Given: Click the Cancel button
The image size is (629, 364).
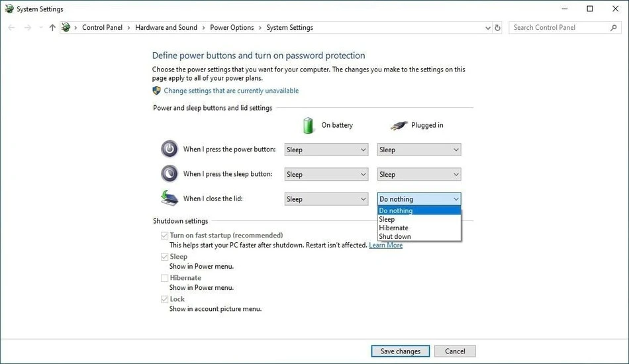Looking at the screenshot, I should (455, 351).
